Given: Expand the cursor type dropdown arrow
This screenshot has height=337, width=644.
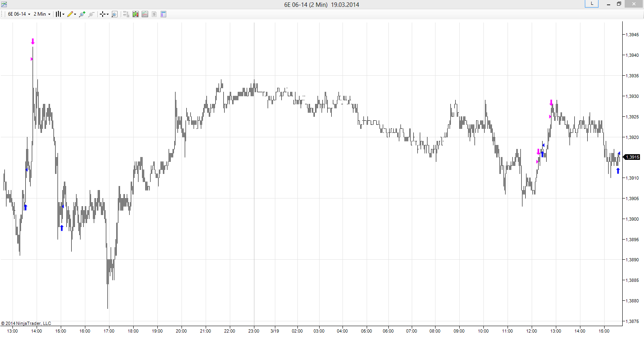Looking at the screenshot, I should tap(107, 14).
